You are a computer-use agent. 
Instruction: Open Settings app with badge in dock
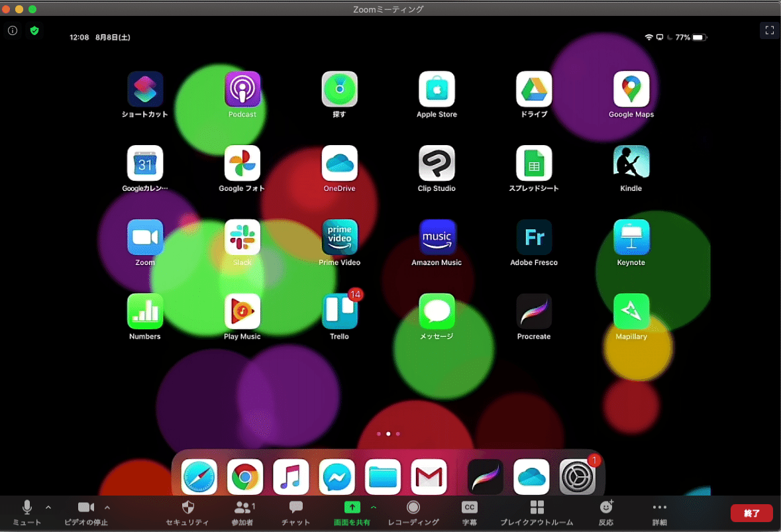(577, 477)
